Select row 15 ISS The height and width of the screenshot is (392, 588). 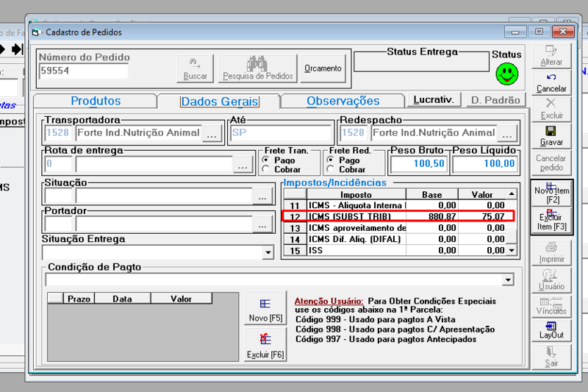395,250
